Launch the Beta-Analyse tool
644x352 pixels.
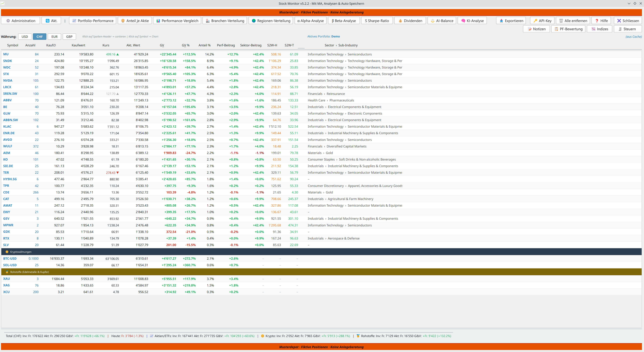pos(344,21)
